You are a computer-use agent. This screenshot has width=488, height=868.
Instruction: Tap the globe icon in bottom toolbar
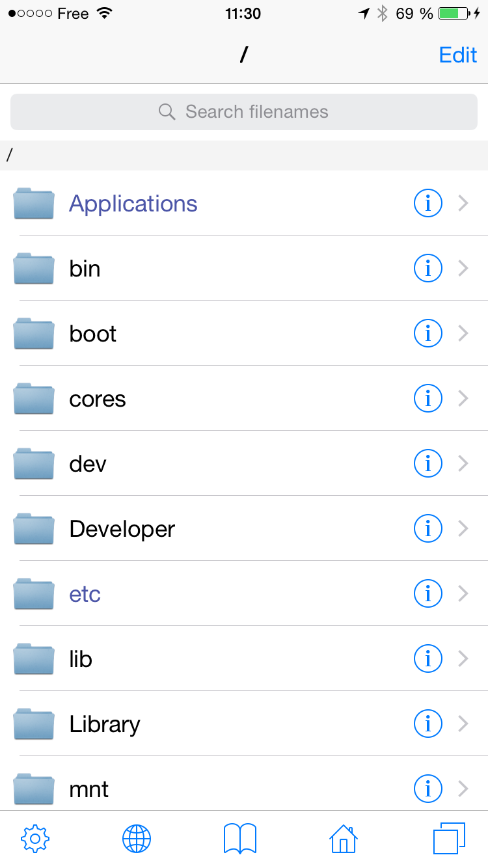click(x=137, y=839)
